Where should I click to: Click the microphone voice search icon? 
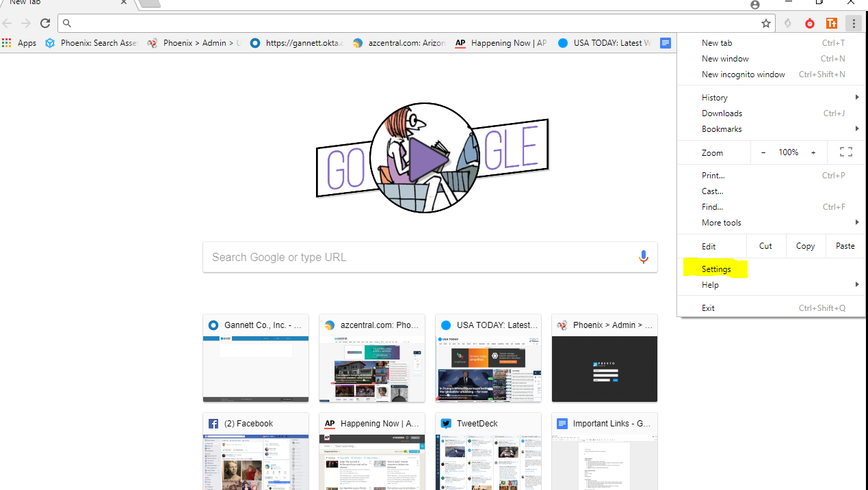coord(643,257)
